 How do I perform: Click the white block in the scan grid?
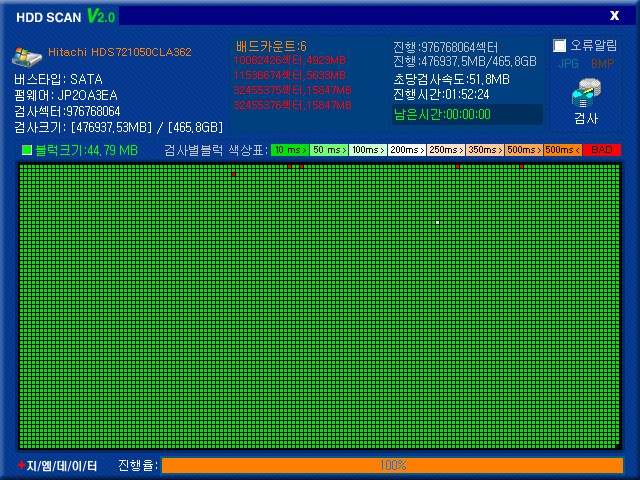pyautogui.click(x=438, y=222)
